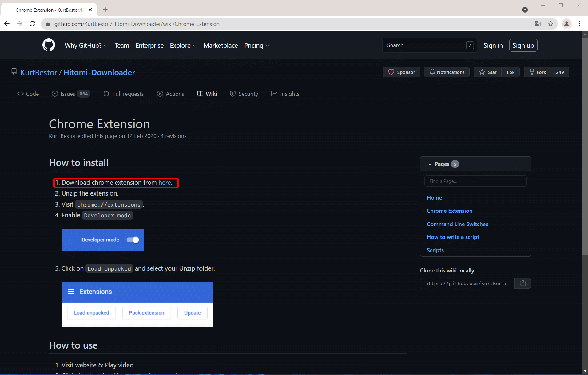Click the wiki clone URL field

tap(467, 283)
